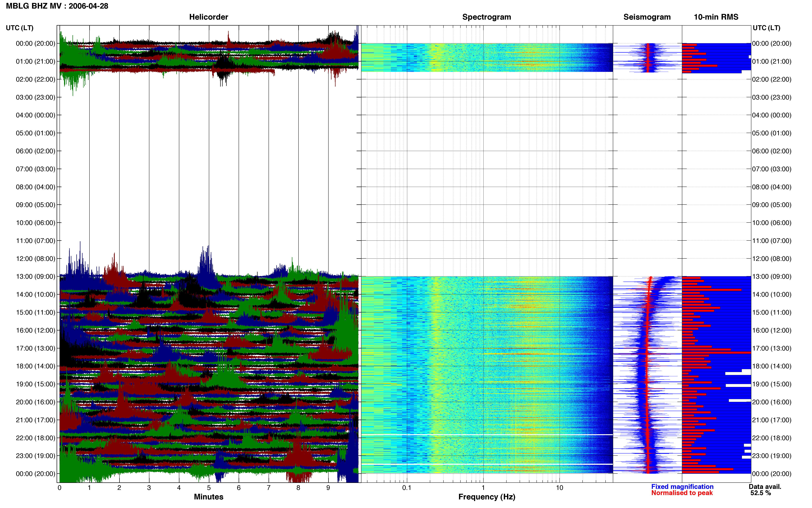Click 03:00 (23:00) on the Helicorder time axis
The width and height of the screenshot is (812, 508).
(x=36, y=97)
